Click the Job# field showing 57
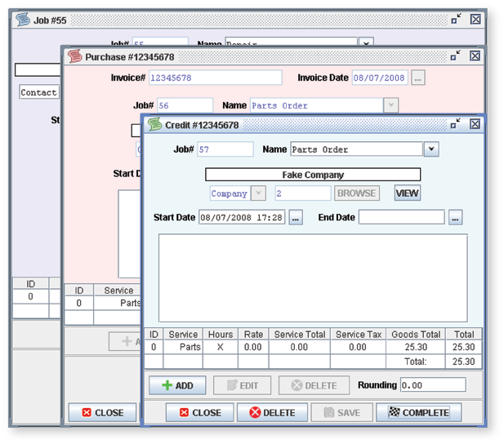The image size is (504, 444). (225, 149)
